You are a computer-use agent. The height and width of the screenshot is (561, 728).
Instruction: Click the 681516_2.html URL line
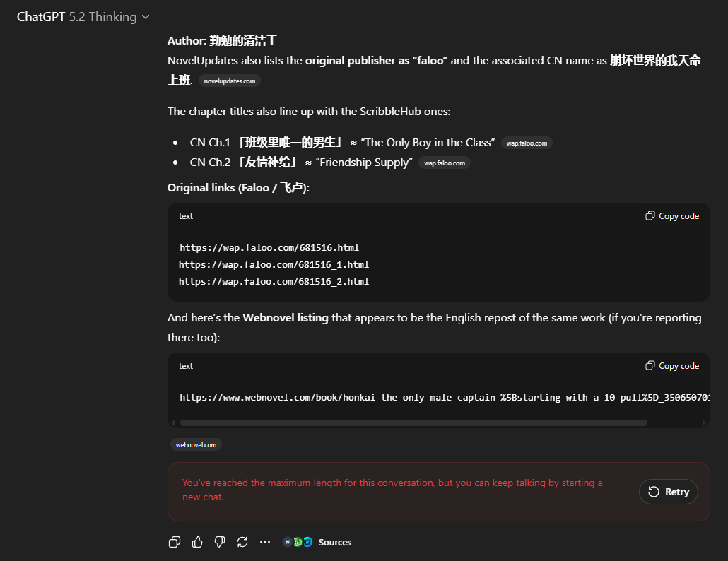click(274, 281)
